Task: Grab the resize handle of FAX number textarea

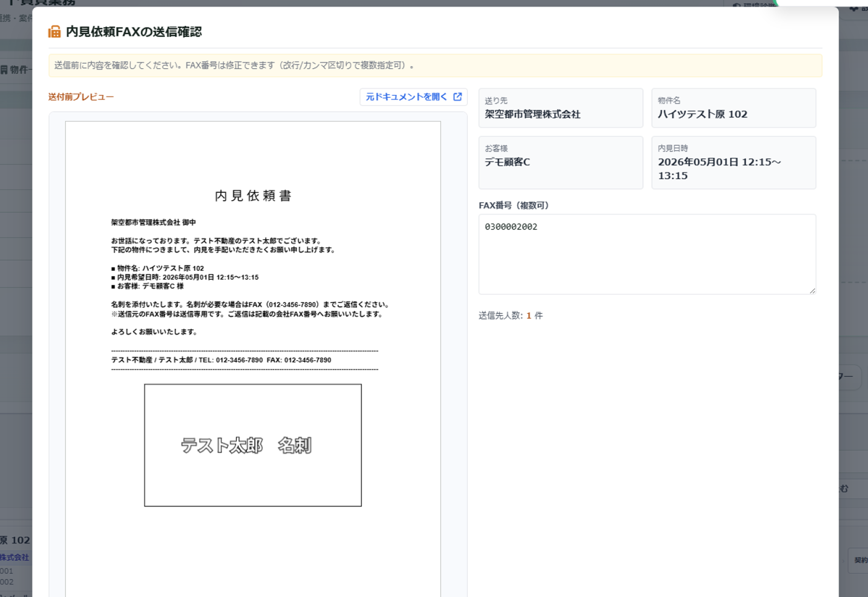Action: tap(812, 291)
